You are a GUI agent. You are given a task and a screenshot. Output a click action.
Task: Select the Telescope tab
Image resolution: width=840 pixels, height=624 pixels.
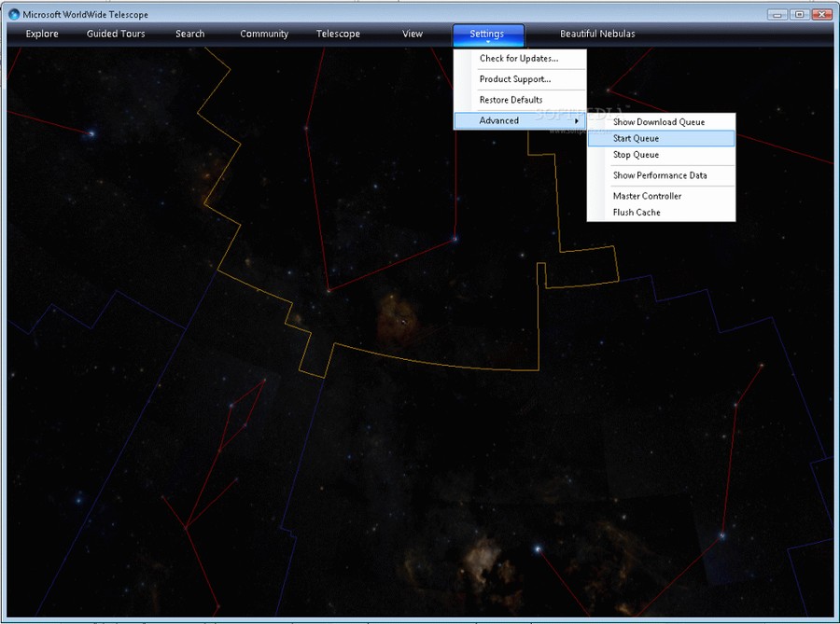[338, 34]
